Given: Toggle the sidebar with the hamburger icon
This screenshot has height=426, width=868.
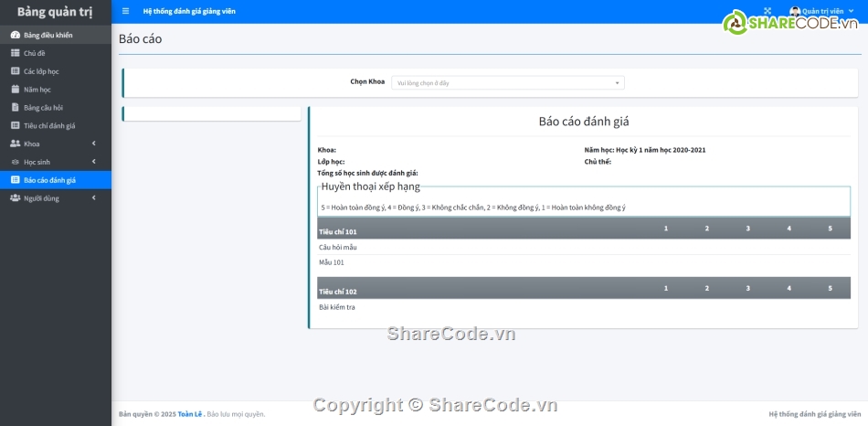Looking at the screenshot, I should tap(125, 12).
